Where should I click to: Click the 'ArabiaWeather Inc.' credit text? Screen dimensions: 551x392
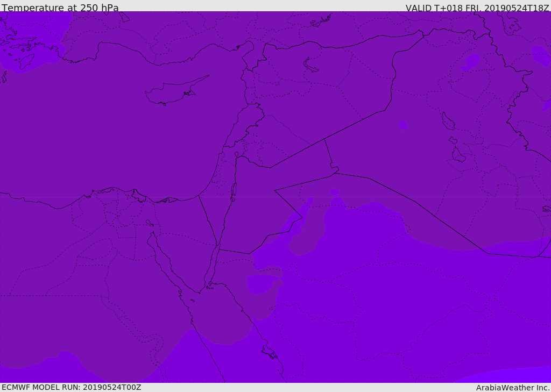513,388
